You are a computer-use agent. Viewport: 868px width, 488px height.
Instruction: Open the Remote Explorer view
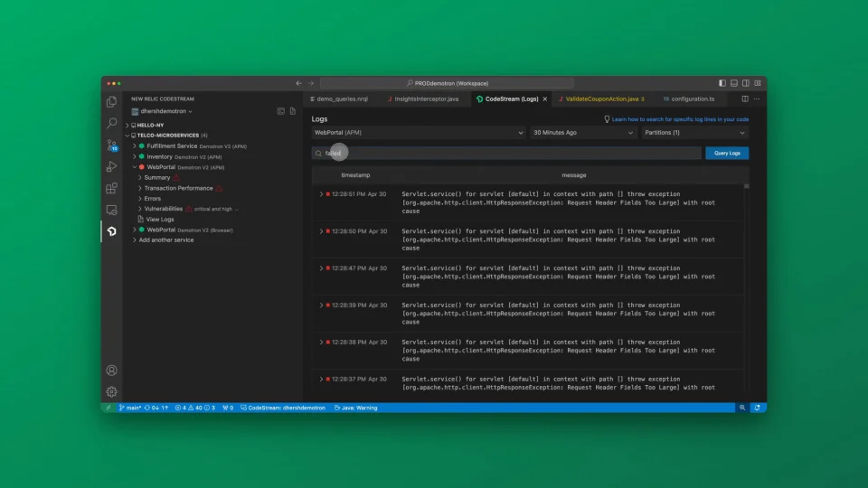111,210
